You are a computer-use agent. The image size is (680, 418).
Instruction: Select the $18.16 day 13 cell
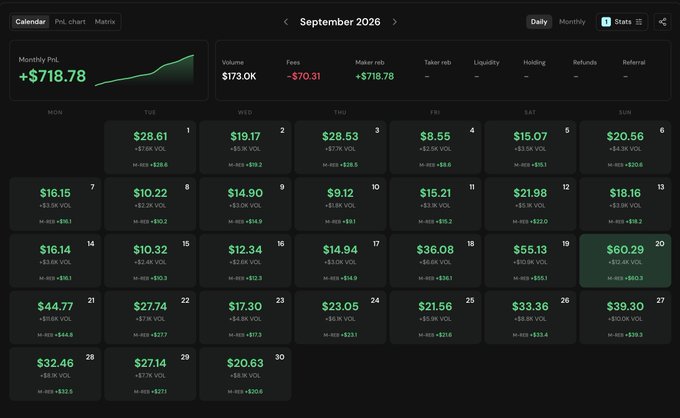[625, 204]
